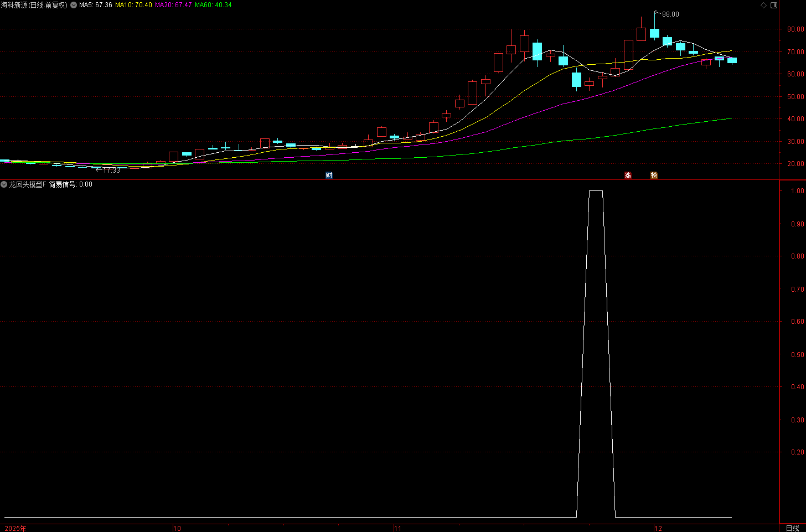Click the 榜 marker icon below the chart
This screenshot has height=532, width=806.
654,175
